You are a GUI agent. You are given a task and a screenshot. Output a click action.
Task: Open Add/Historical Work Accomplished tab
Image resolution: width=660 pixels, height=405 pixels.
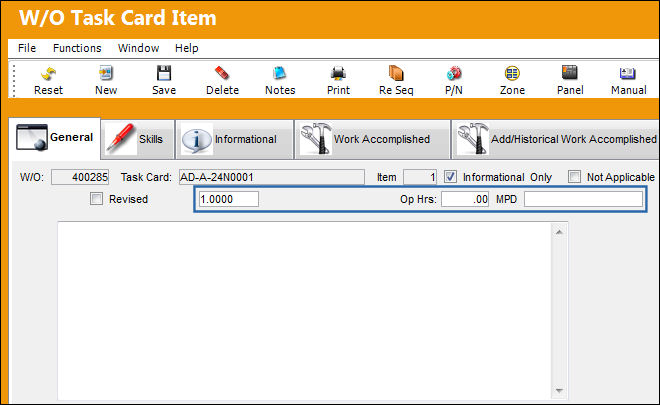point(556,139)
